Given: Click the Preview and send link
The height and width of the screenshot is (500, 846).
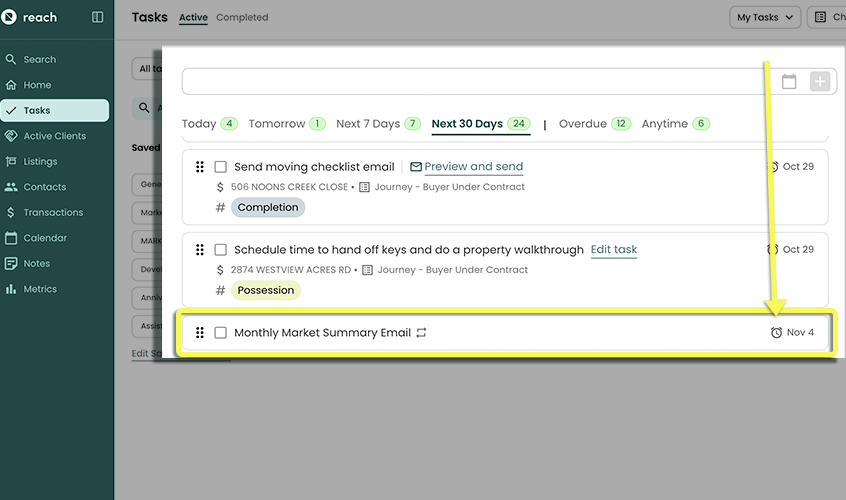Looking at the screenshot, I should tap(473, 167).
